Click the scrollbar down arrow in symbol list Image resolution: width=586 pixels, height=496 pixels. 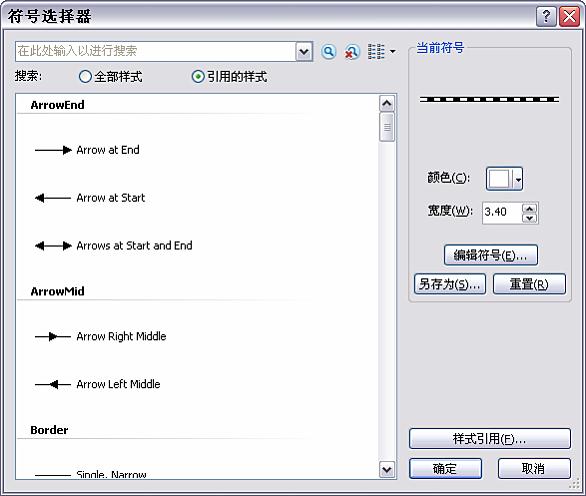coord(387,469)
